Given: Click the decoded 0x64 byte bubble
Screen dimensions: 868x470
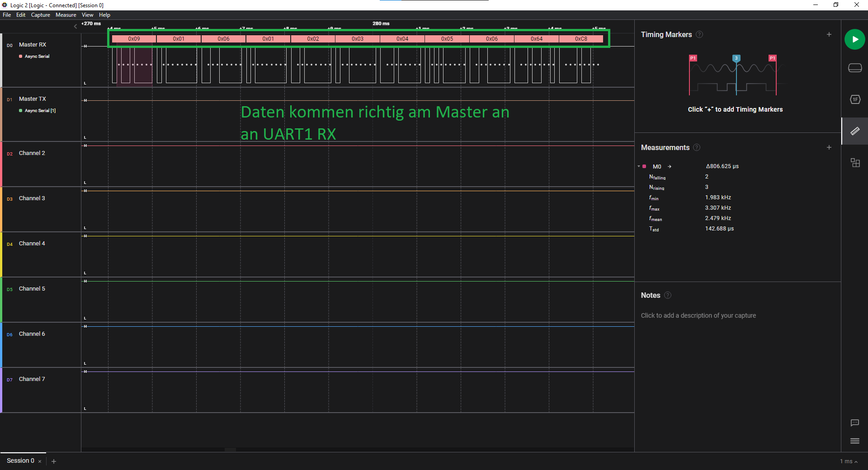Looking at the screenshot, I should pyautogui.click(x=537, y=39).
